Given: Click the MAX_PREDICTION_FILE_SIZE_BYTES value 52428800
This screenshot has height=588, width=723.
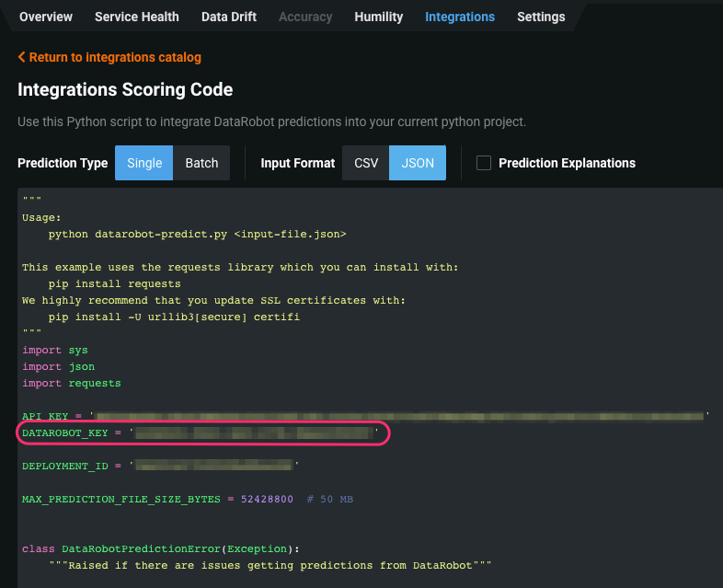Looking at the screenshot, I should [x=267, y=499].
